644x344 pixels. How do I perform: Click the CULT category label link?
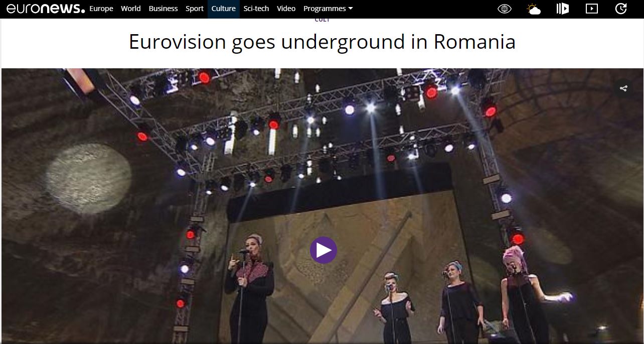coord(322,20)
